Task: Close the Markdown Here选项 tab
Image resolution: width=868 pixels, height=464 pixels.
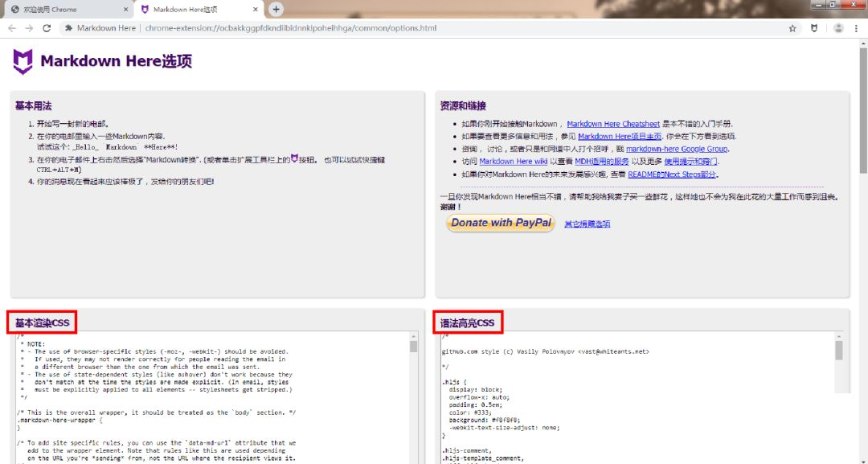Action: coord(256,10)
